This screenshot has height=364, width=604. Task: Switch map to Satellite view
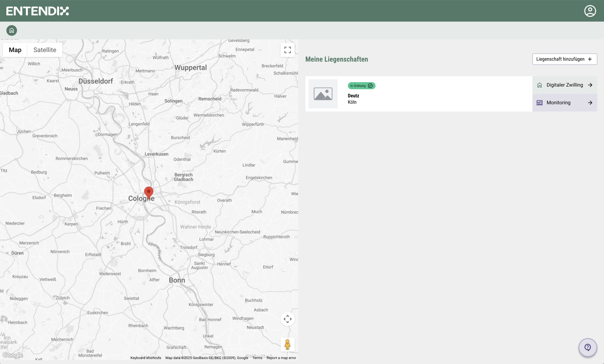45,50
